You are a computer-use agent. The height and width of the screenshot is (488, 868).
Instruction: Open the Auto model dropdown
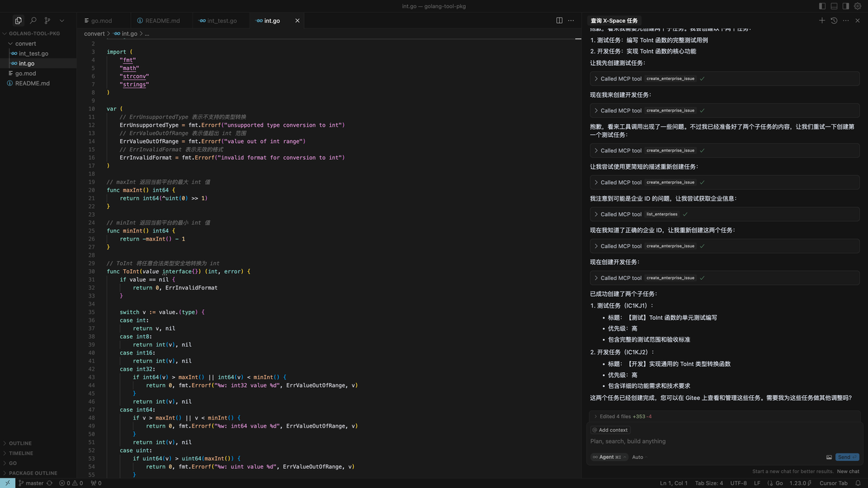pos(639,457)
